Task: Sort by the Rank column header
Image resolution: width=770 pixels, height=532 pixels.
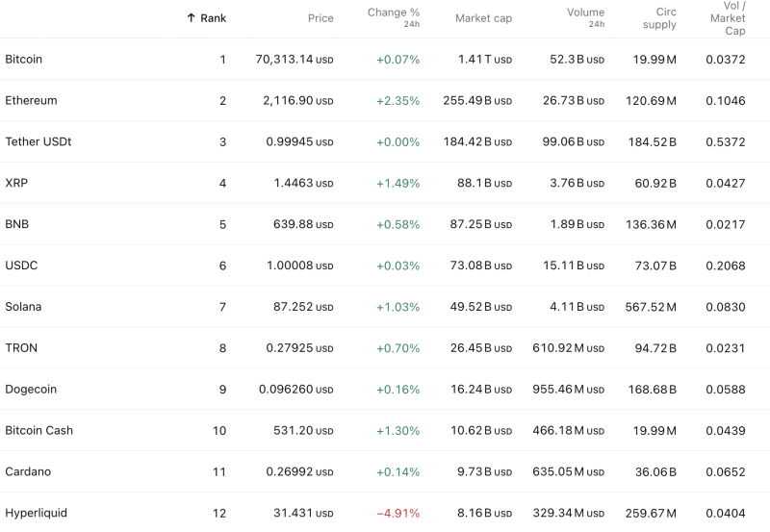Action: [213, 18]
